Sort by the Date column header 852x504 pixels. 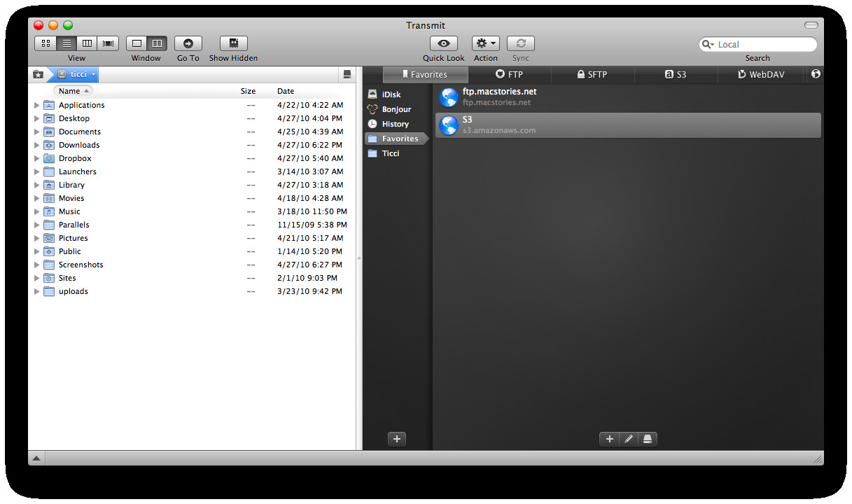286,91
